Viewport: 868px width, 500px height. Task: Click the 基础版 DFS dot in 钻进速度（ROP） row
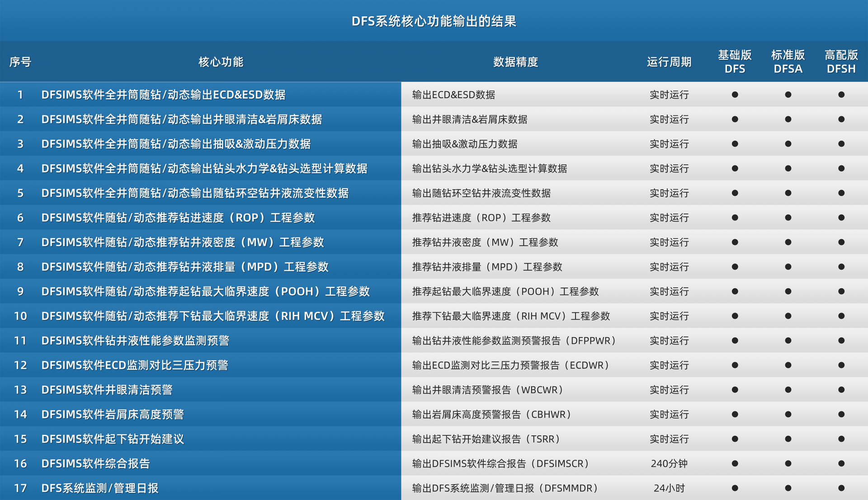[735, 218]
